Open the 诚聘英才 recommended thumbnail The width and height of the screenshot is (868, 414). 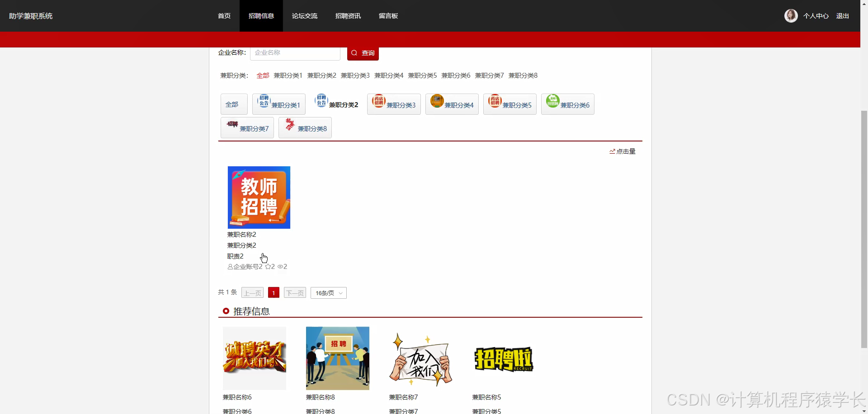tap(255, 358)
